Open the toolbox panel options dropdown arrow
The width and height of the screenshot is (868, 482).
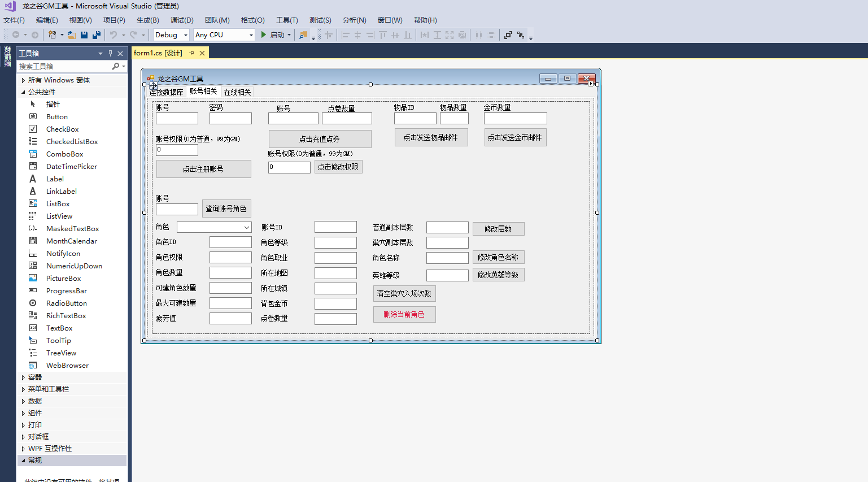[x=101, y=53]
